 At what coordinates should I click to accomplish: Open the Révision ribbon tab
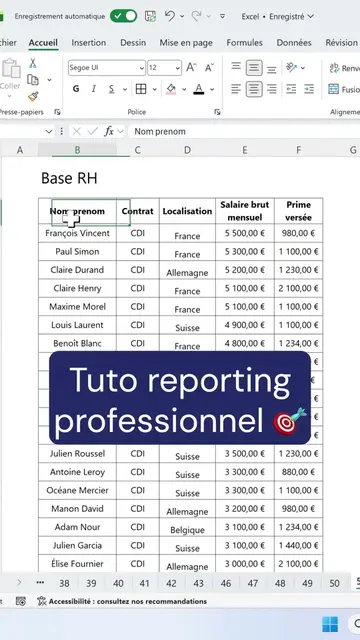coord(342,42)
